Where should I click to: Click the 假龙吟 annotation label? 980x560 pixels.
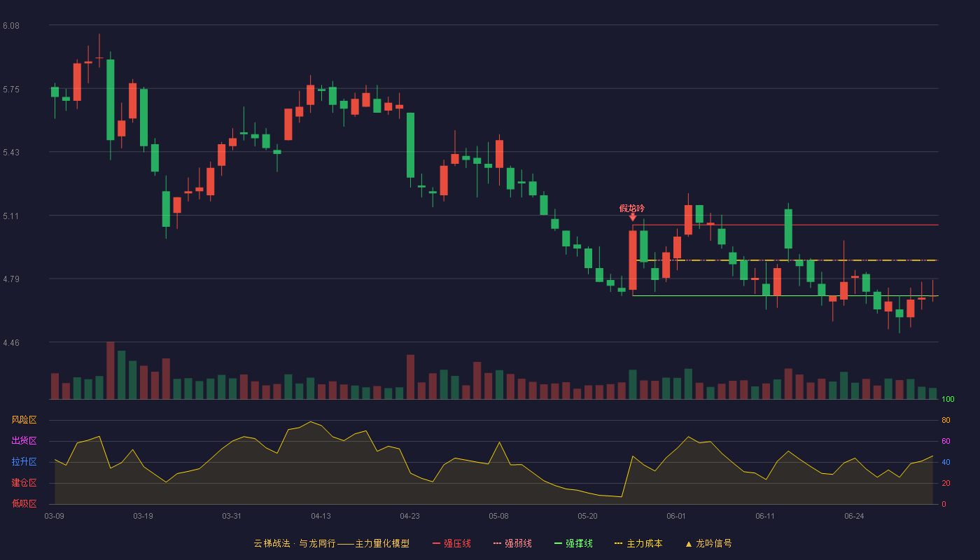click(632, 208)
